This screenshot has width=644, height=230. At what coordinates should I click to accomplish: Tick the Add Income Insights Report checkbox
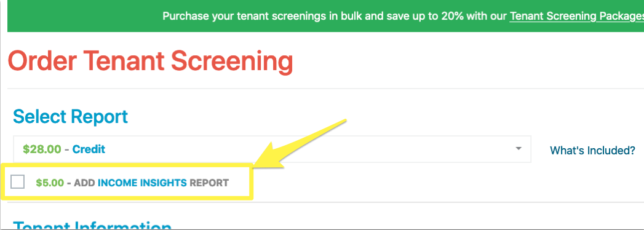coord(18,181)
